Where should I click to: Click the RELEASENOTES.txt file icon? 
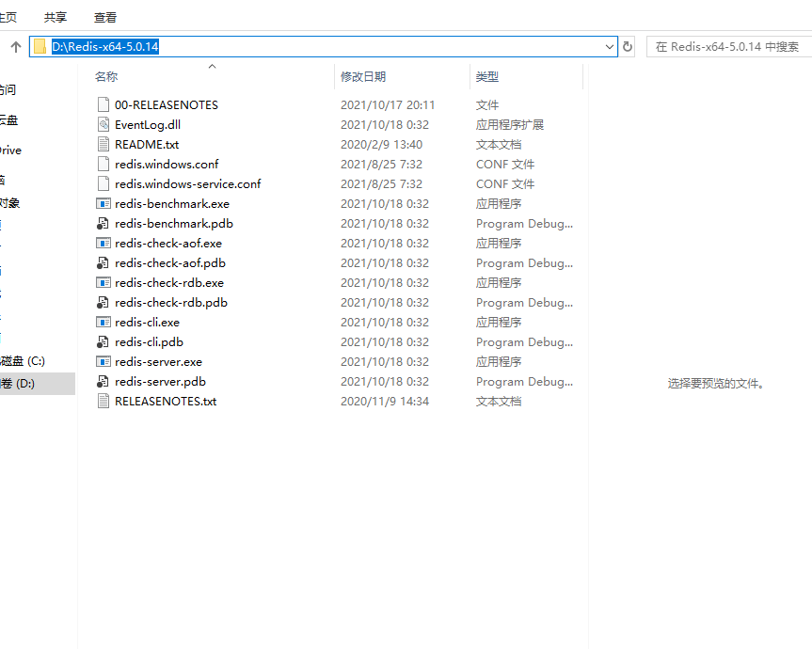pos(103,401)
